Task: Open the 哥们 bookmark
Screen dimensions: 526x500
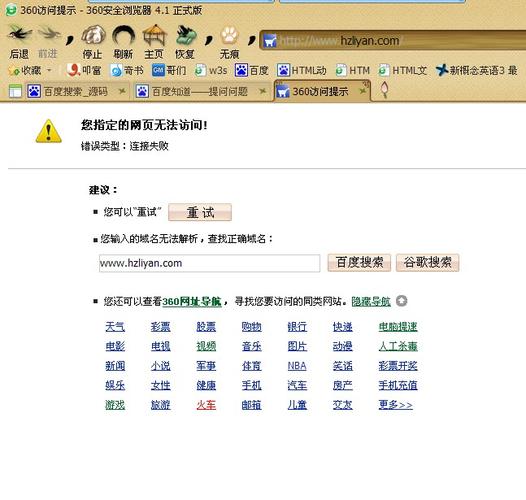Action: (169, 70)
